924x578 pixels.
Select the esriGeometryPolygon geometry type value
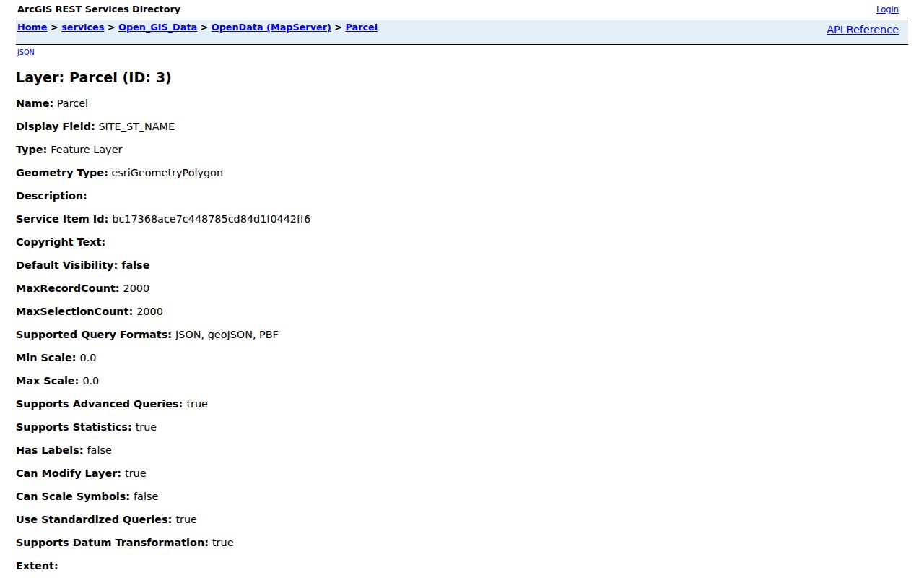167,173
